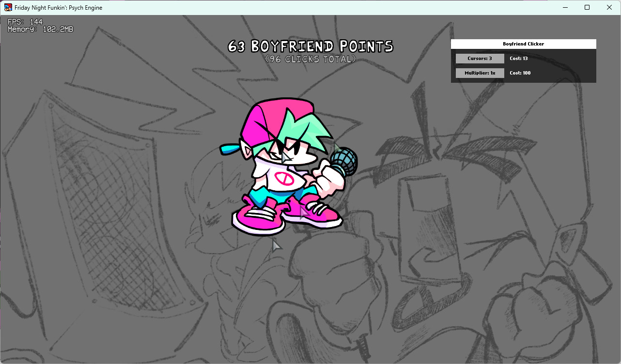Maximize the Psych Engine window
The height and width of the screenshot is (364, 621).
[x=587, y=8]
